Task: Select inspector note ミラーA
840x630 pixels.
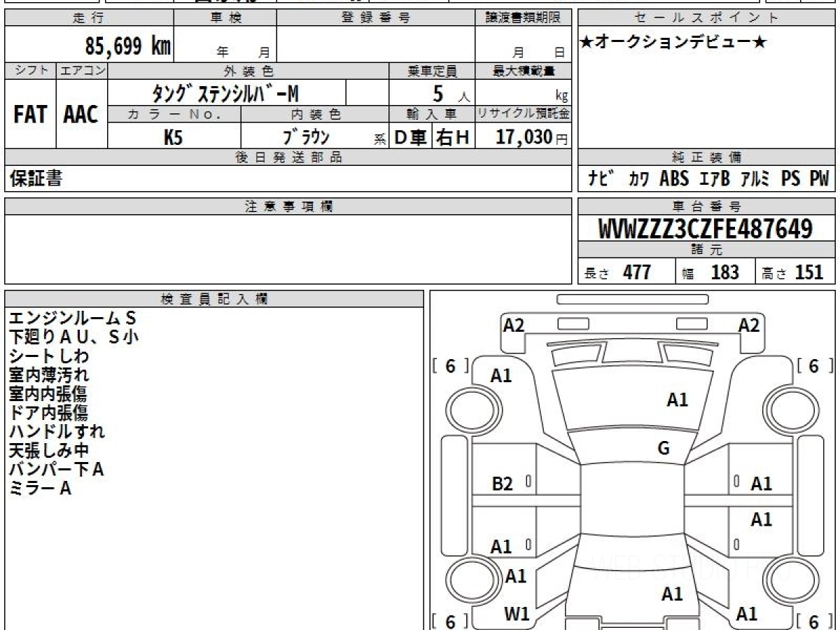Action: point(40,489)
